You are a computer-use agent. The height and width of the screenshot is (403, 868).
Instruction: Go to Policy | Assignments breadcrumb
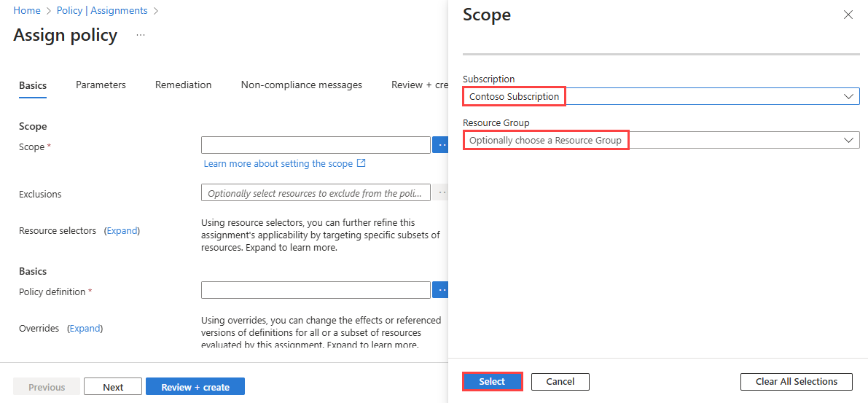tap(102, 10)
